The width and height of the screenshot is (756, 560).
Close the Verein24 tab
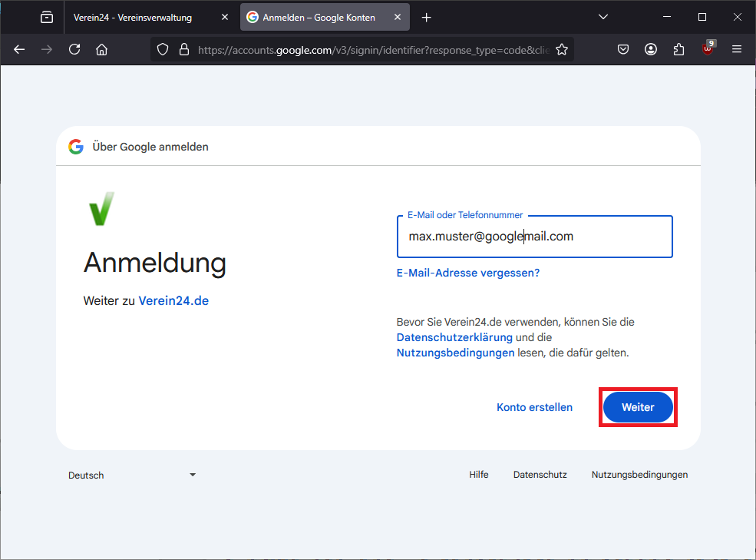[x=225, y=18]
